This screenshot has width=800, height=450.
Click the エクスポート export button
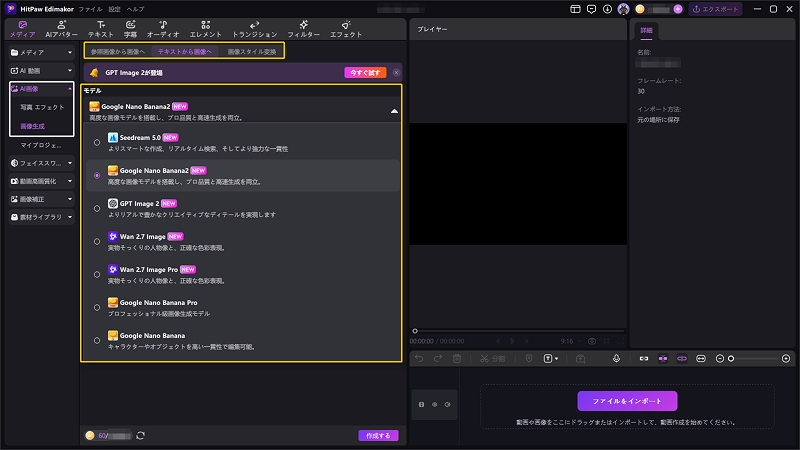click(715, 9)
